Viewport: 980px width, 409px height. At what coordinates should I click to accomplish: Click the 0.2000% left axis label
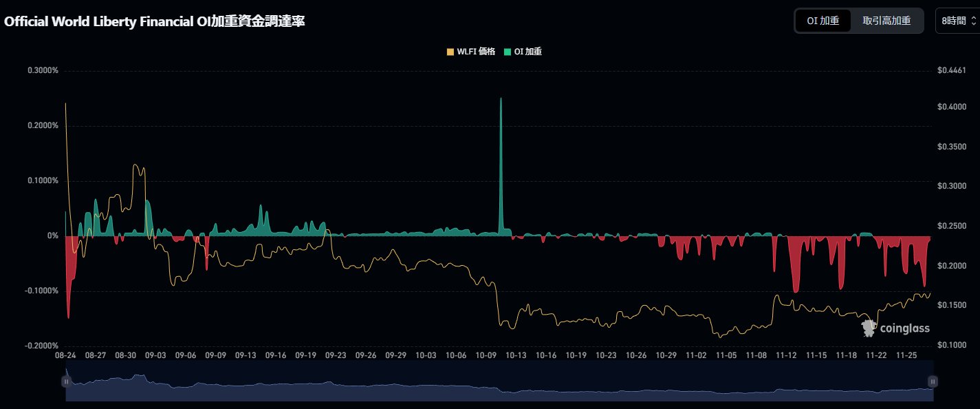(42, 125)
